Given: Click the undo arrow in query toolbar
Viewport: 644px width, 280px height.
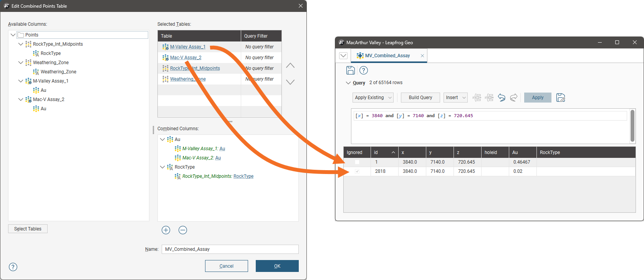Looking at the screenshot, I should point(502,98).
